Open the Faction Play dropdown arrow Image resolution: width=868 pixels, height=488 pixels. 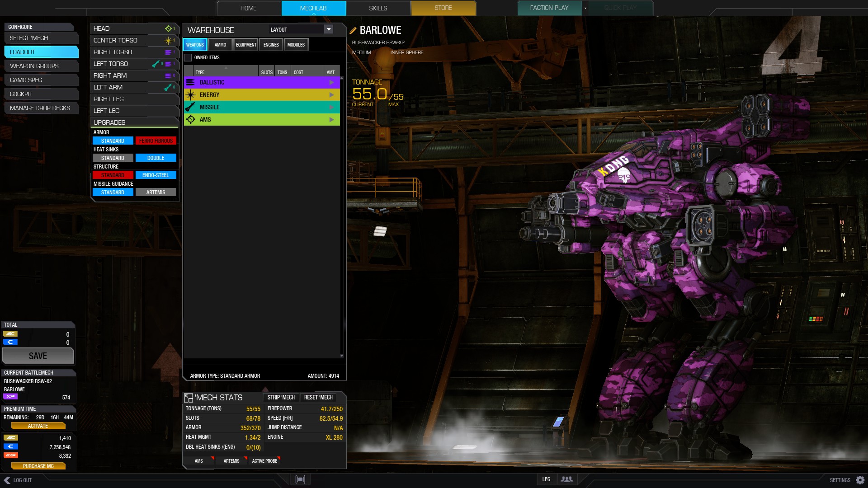585,8
